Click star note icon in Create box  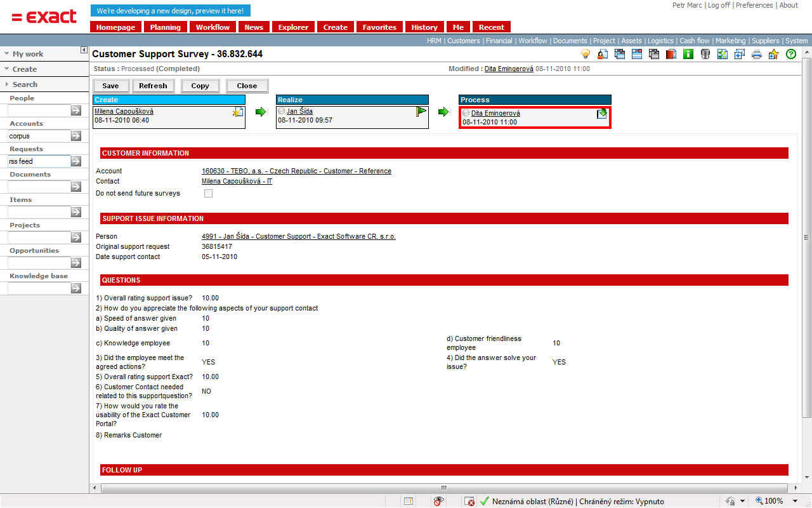pyautogui.click(x=238, y=112)
